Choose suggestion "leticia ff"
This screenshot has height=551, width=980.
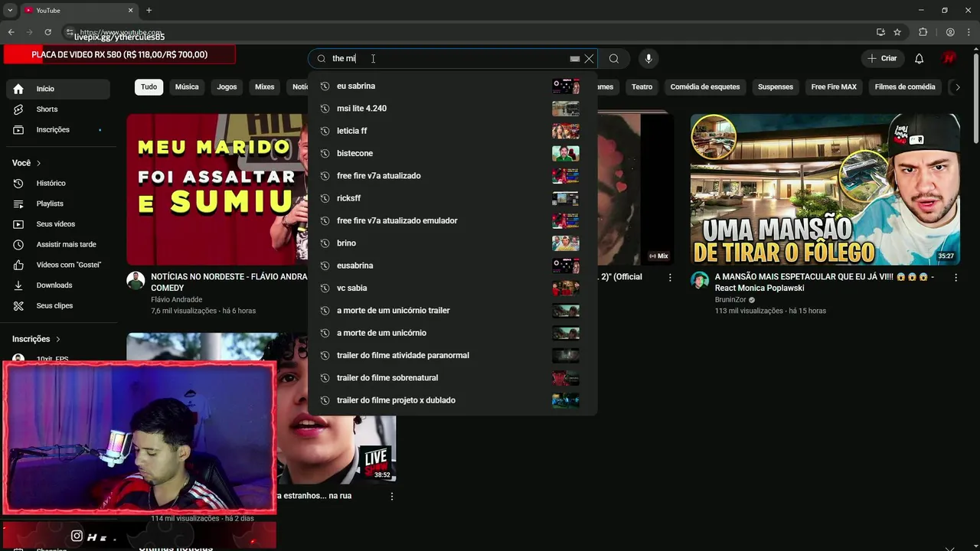tap(452, 131)
